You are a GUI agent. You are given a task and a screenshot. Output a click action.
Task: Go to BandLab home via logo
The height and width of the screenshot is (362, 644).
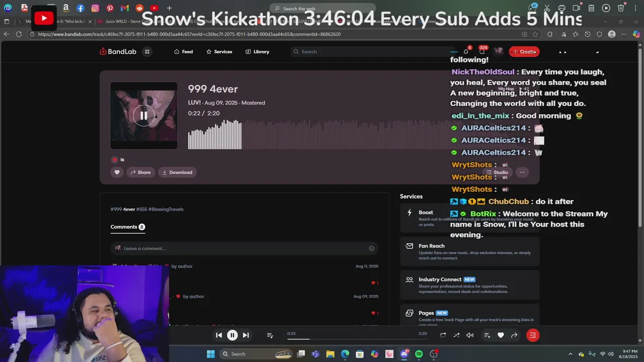pyautogui.click(x=118, y=52)
